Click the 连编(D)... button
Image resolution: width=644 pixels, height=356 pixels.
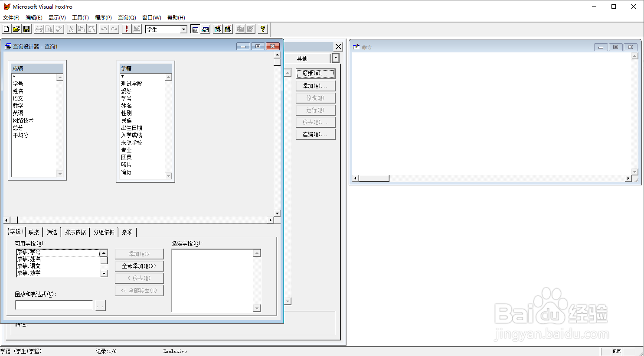[x=315, y=134]
